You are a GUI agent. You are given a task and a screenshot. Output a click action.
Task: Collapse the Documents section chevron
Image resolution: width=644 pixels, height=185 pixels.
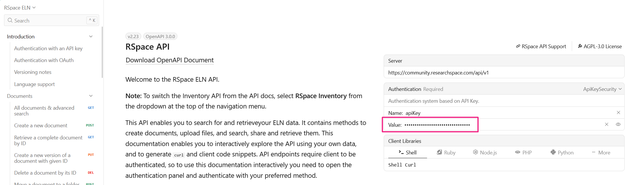[91, 96]
